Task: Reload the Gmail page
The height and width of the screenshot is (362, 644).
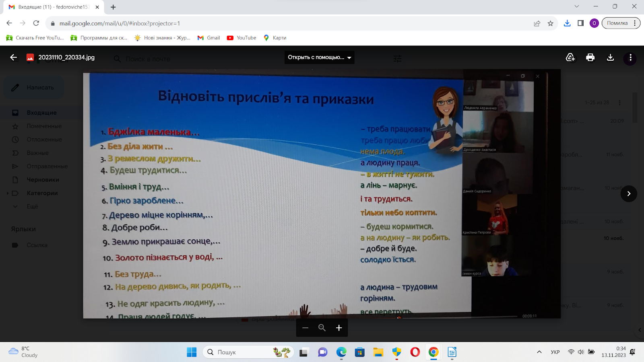Action: coord(36,23)
